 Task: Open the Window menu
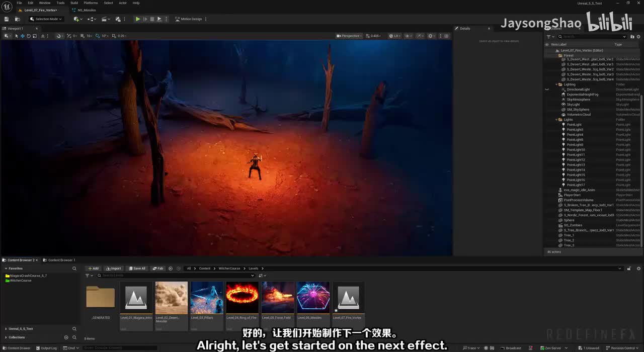(45, 3)
